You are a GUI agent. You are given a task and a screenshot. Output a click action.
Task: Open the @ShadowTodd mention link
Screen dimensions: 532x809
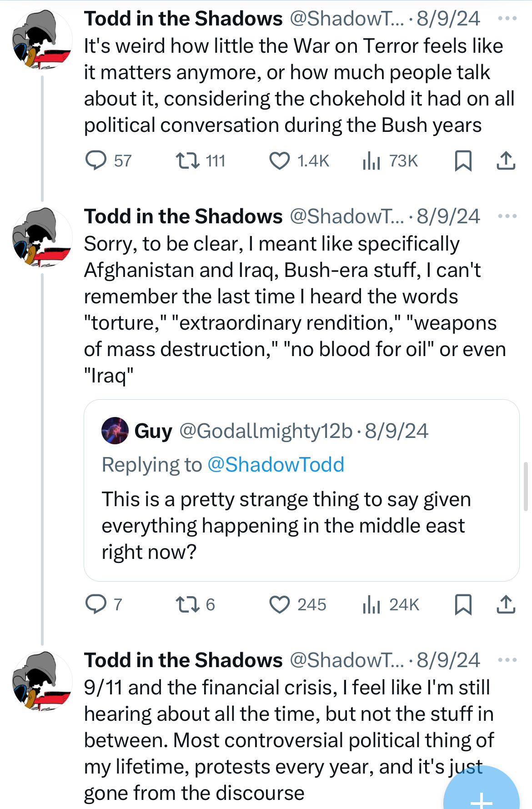(x=276, y=465)
